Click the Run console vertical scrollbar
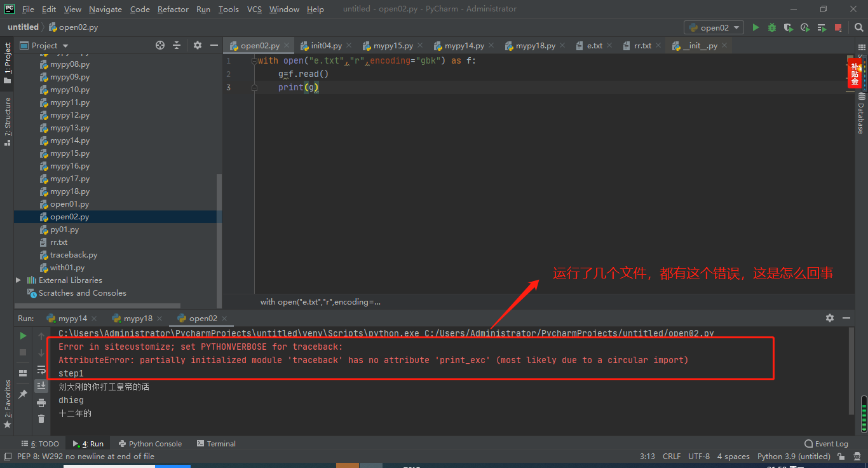The height and width of the screenshot is (468, 868). click(851, 372)
